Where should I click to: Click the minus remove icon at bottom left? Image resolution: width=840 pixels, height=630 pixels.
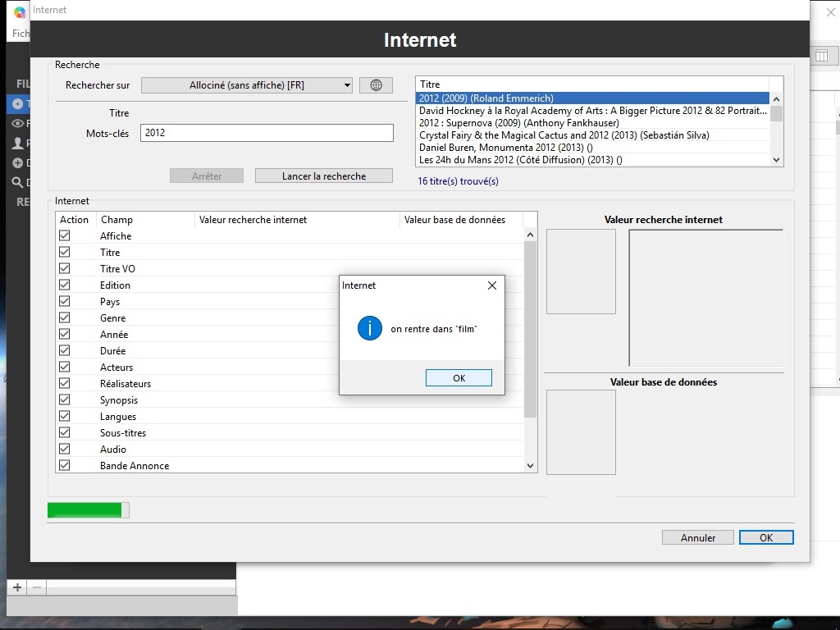[37, 587]
